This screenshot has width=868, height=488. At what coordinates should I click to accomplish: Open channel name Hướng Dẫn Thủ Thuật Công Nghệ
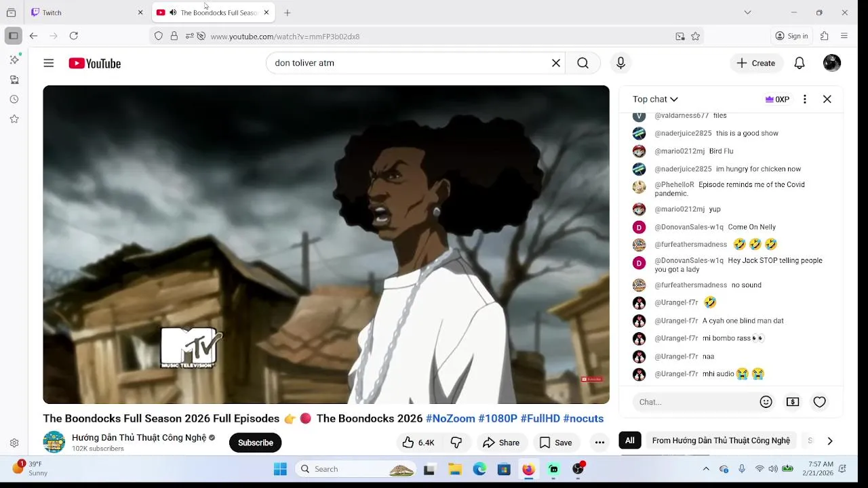[x=139, y=438]
